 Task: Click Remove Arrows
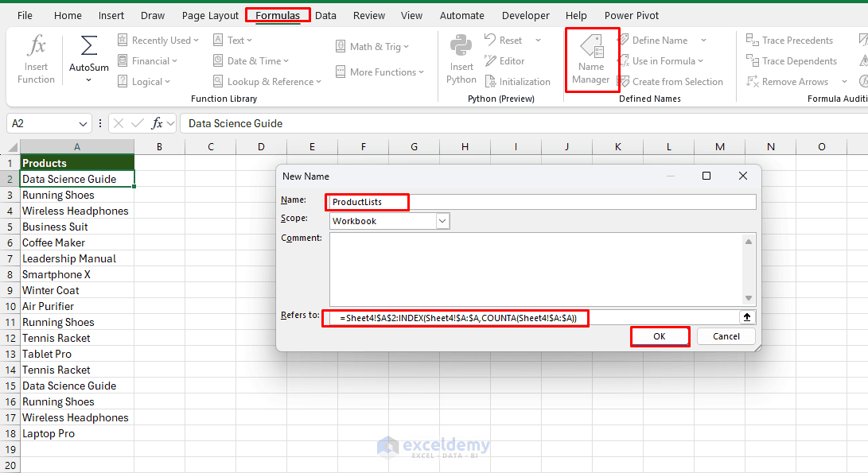click(x=787, y=81)
